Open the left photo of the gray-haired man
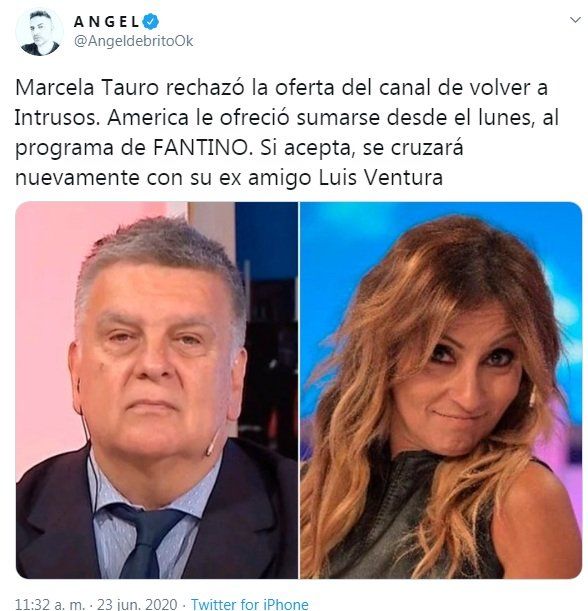 (157, 390)
